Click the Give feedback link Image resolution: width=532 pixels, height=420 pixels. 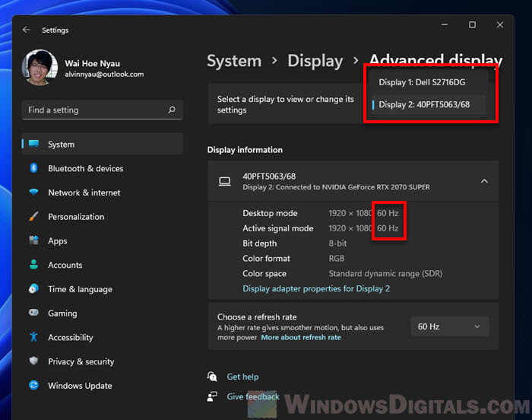[253, 396]
